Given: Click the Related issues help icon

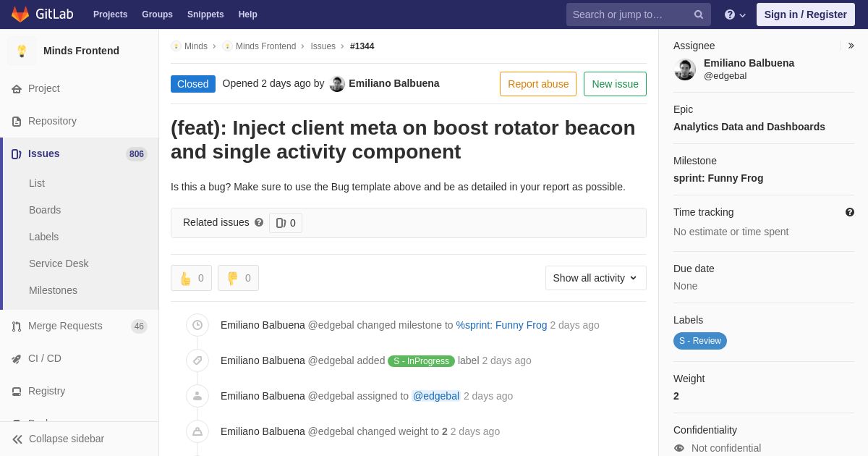Looking at the screenshot, I should coord(259,223).
